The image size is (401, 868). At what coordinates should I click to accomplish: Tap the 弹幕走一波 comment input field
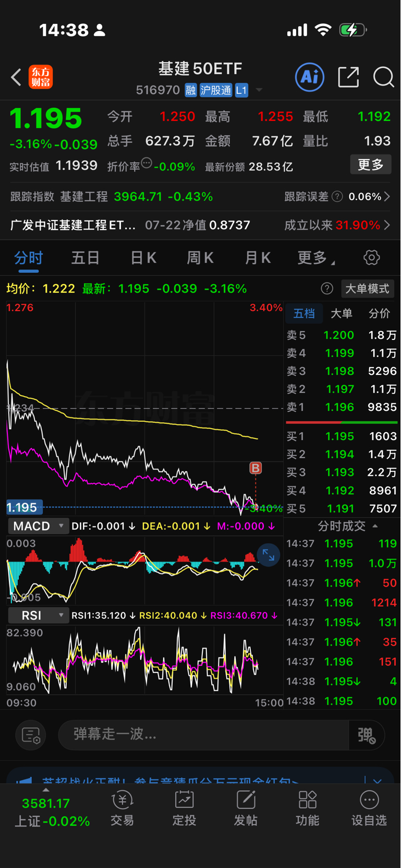click(204, 735)
